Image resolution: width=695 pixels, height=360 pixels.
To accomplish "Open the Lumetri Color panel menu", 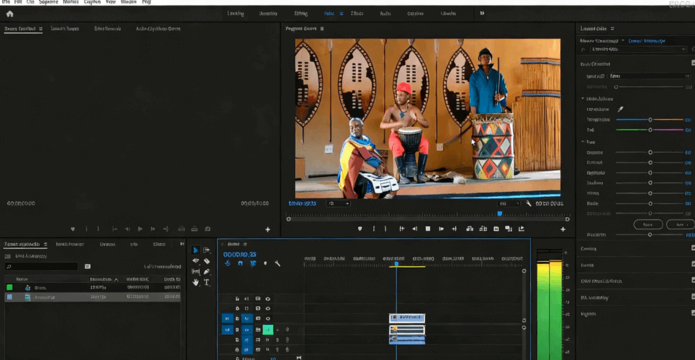I will click(613, 29).
